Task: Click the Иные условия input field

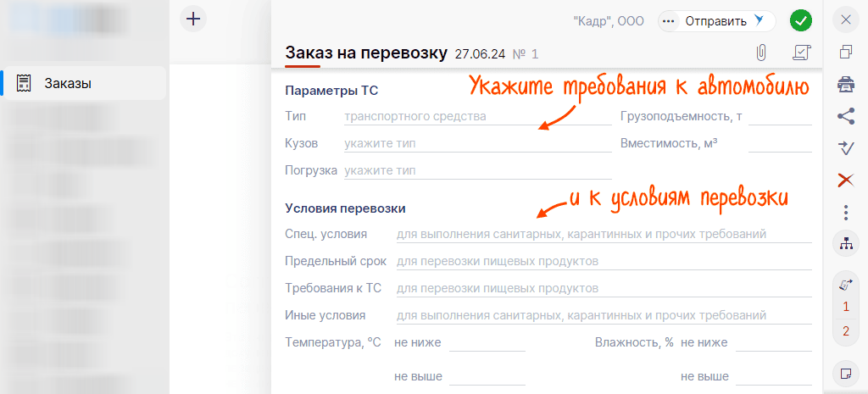Action: [x=604, y=315]
